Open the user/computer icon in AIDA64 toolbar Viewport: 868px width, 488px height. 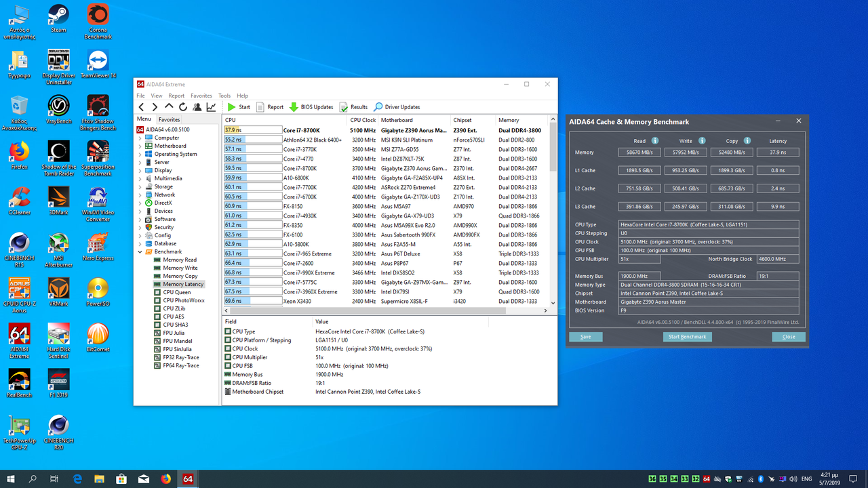click(197, 107)
